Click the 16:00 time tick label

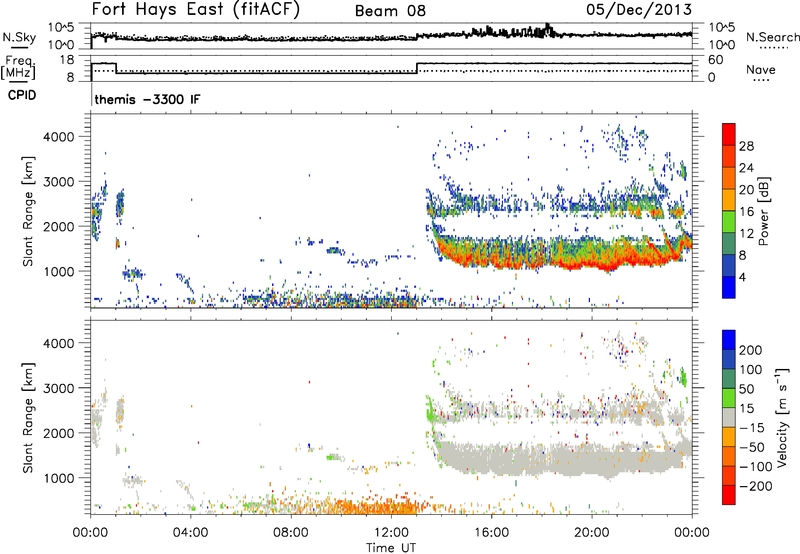(491, 533)
